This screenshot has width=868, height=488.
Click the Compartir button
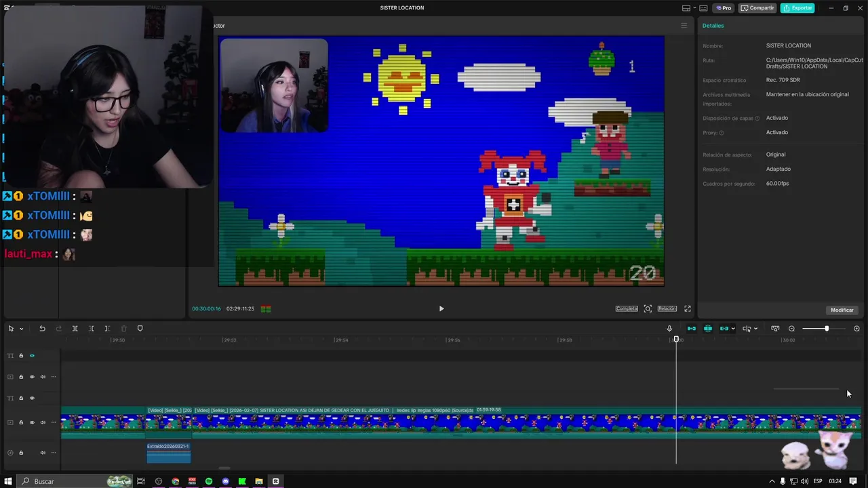click(x=757, y=8)
